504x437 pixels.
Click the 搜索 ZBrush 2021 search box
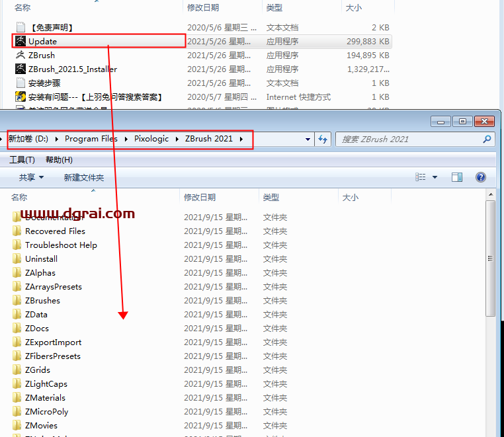[x=409, y=139]
